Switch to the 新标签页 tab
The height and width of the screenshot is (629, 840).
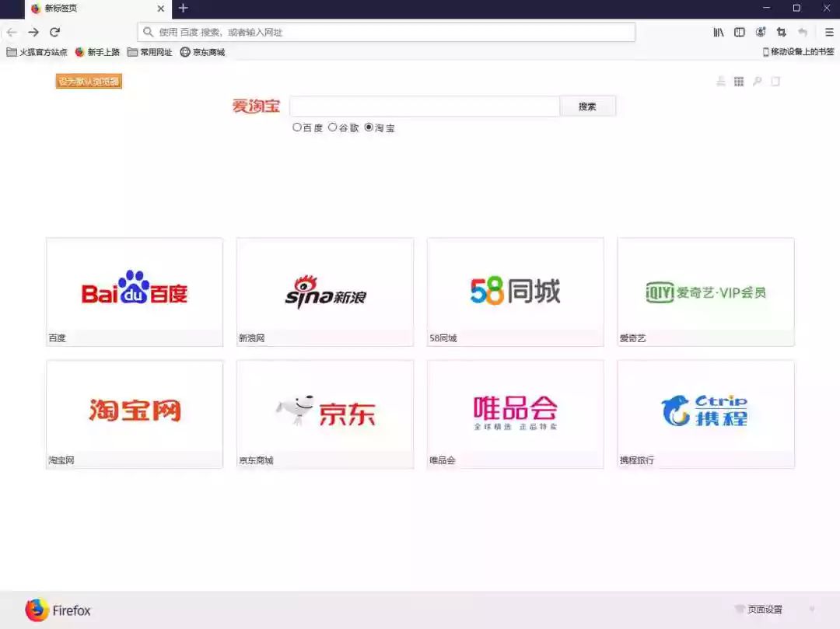coord(98,9)
